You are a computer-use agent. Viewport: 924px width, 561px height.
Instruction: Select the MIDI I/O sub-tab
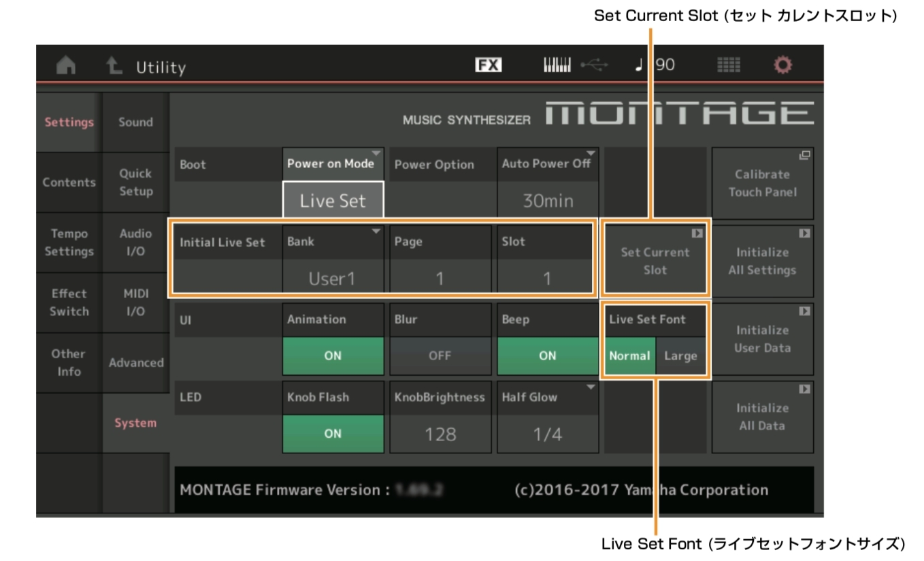[x=135, y=302]
